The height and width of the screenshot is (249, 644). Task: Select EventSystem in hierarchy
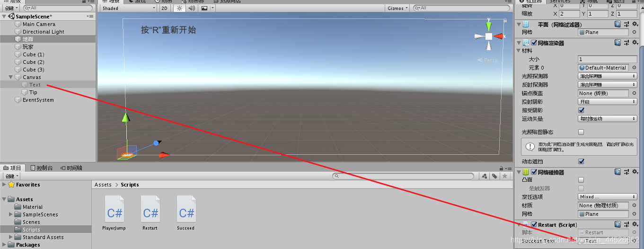click(x=38, y=100)
